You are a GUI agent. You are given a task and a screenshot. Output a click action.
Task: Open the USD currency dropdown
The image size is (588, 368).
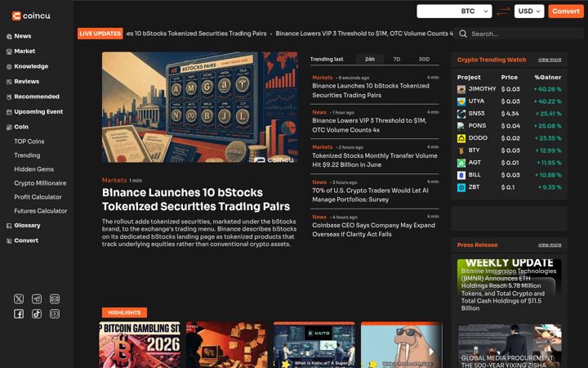[x=529, y=11]
